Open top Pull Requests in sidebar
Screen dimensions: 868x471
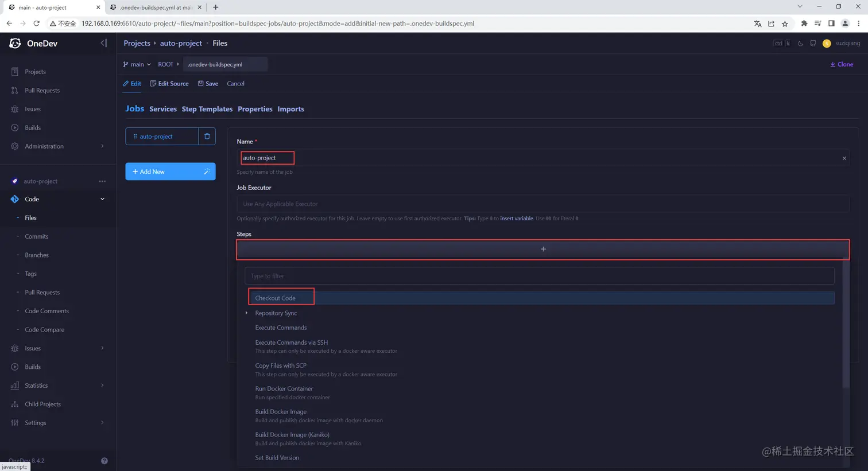pos(42,91)
